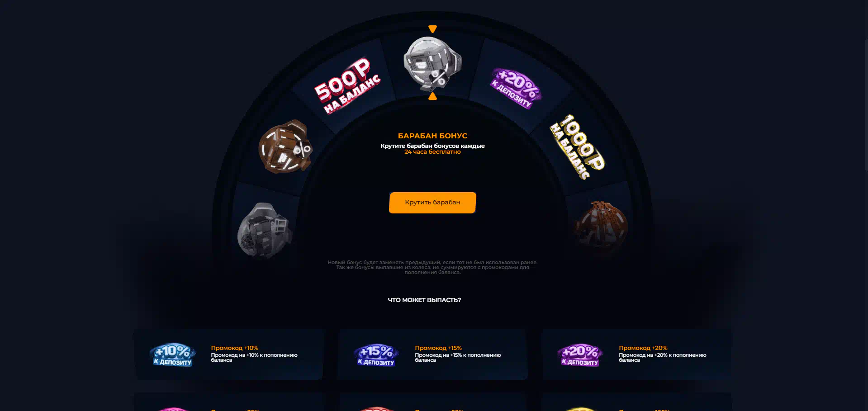The width and height of the screenshot is (868, 411).
Task: Click the БАРАБАН БОНУС heading
Action: [432, 136]
